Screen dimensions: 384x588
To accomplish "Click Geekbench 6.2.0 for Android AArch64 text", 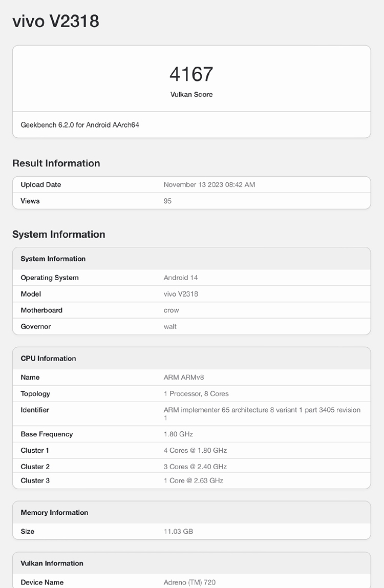I will coord(80,125).
